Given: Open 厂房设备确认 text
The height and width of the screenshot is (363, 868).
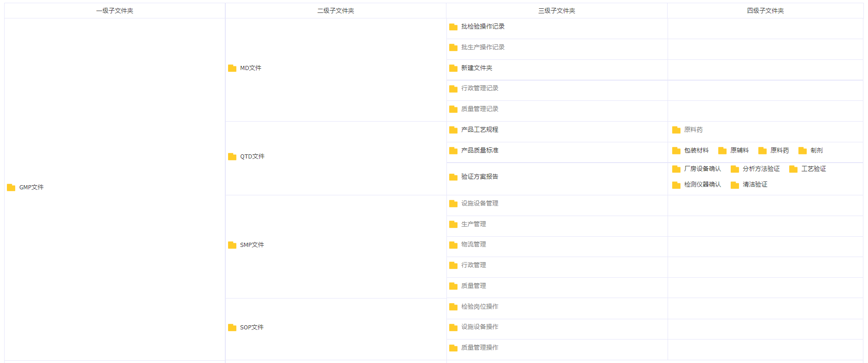Looking at the screenshot, I should tap(703, 169).
